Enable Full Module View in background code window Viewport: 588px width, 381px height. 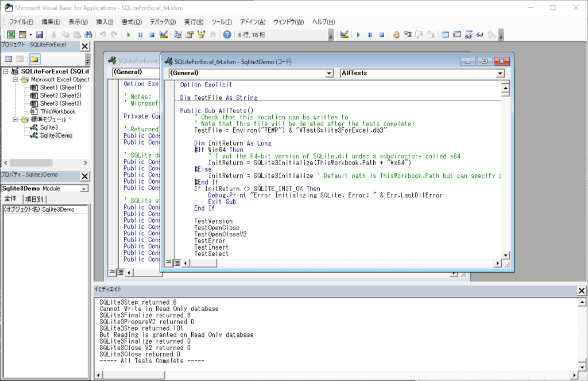(120, 273)
